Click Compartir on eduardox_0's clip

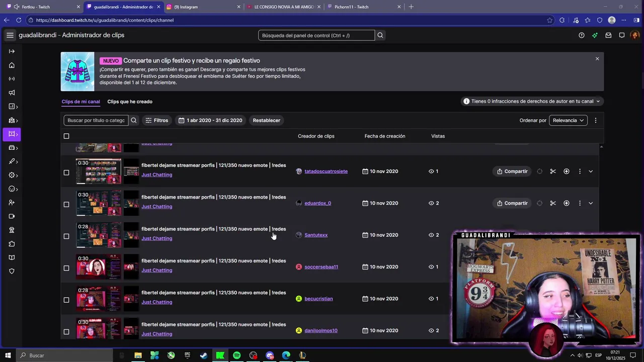pos(512,203)
